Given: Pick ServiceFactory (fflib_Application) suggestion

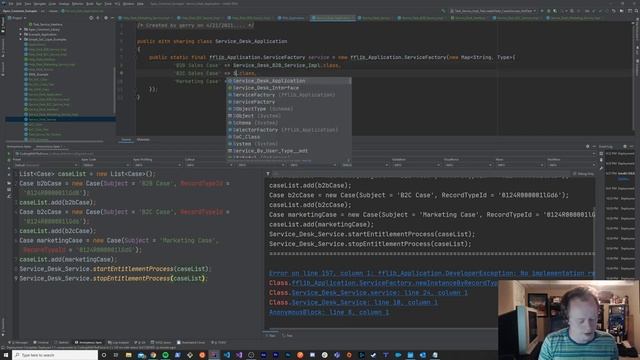Looking at the screenshot, I should point(289,95).
